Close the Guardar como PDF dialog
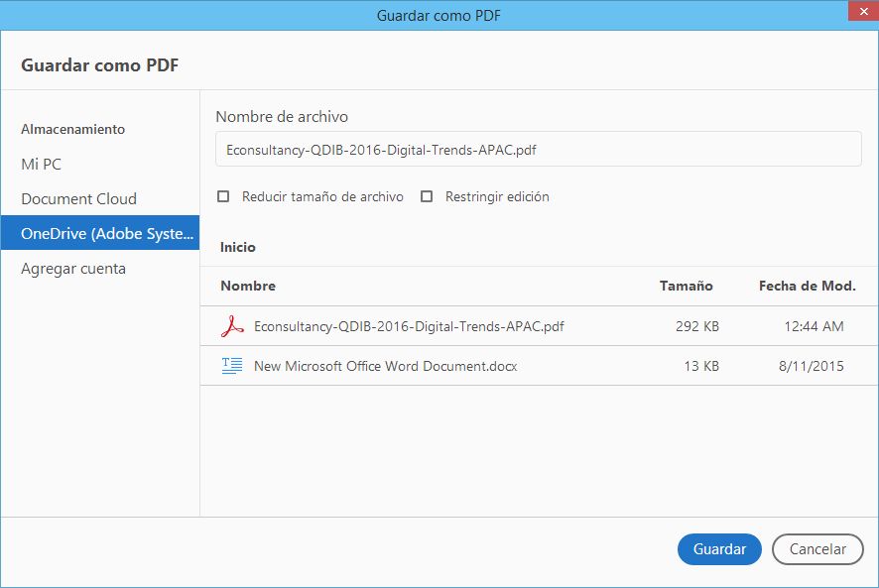The height and width of the screenshot is (588, 879). [x=862, y=11]
